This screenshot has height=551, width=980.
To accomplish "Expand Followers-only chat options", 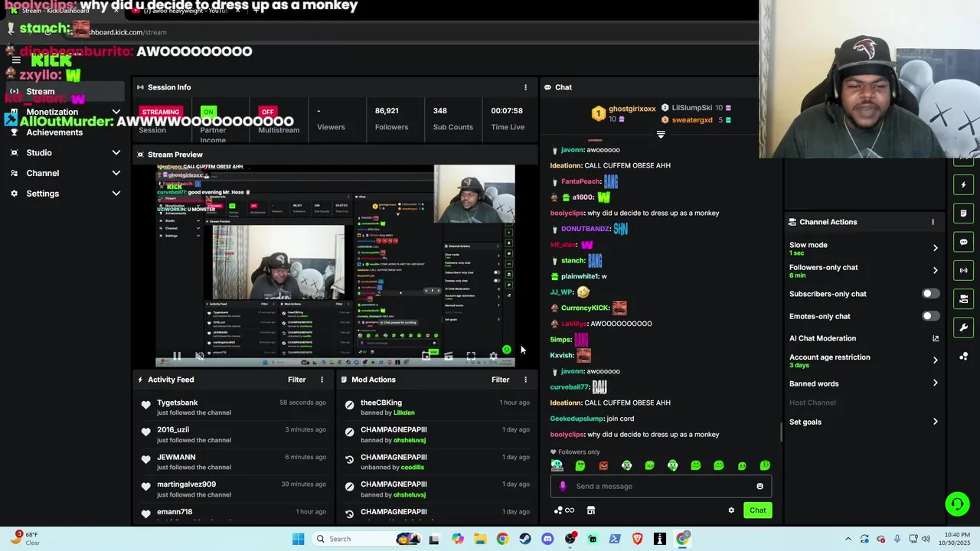I will (x=935, y=270).
